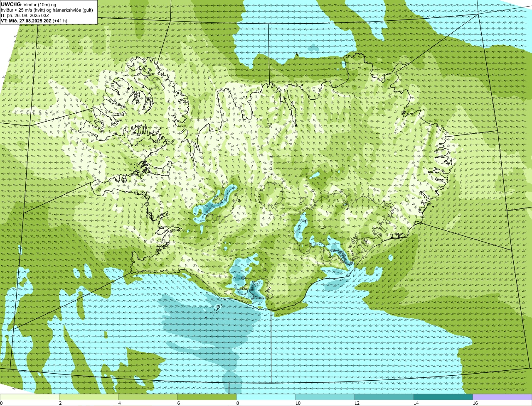The width and height of the screenshot is (532, 406).
Task: Click the scale label '10' under the color bar
Action: (x=298, y=403)
